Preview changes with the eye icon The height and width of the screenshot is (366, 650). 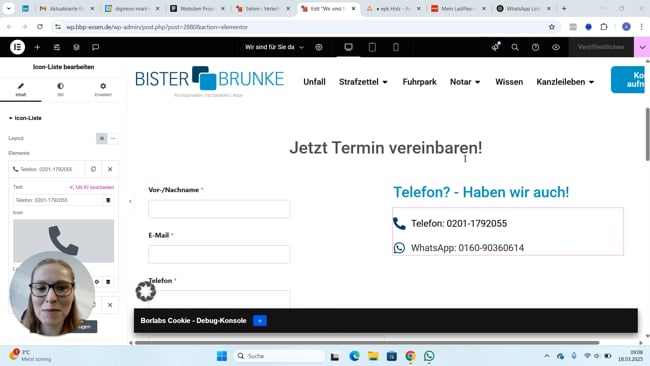tap(556, 47)
